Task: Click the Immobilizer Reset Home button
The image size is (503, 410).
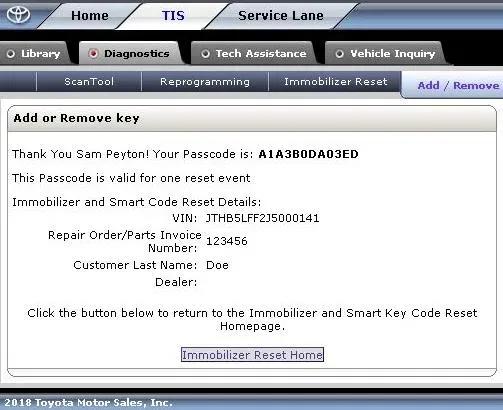Action: 252,355
